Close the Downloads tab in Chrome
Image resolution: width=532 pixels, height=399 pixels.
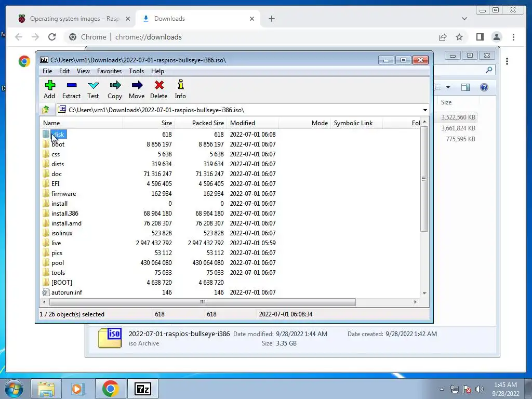252,19
